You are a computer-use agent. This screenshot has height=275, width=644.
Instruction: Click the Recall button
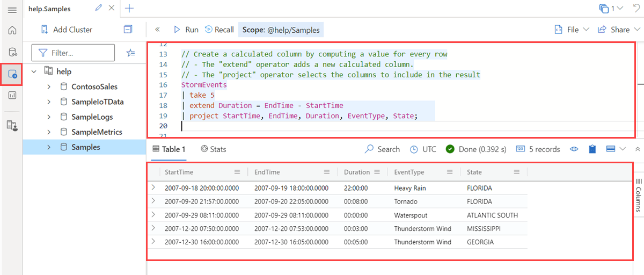point(219,30)
